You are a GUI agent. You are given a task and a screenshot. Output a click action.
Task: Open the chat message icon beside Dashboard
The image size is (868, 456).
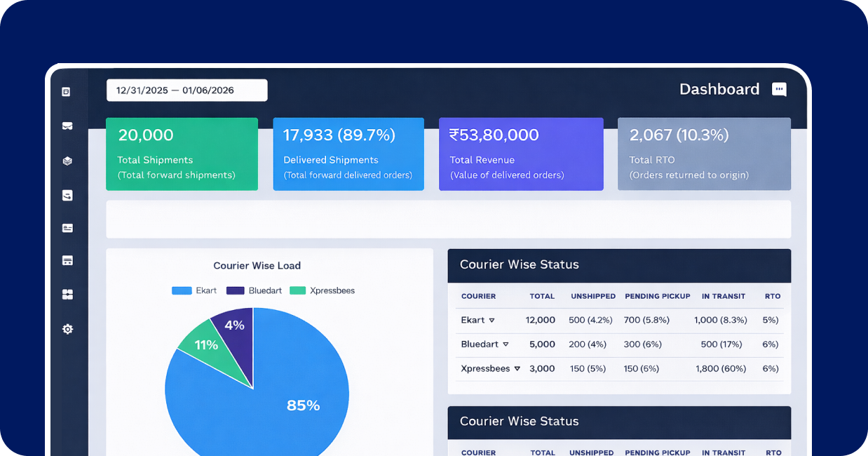coord(779,90)
